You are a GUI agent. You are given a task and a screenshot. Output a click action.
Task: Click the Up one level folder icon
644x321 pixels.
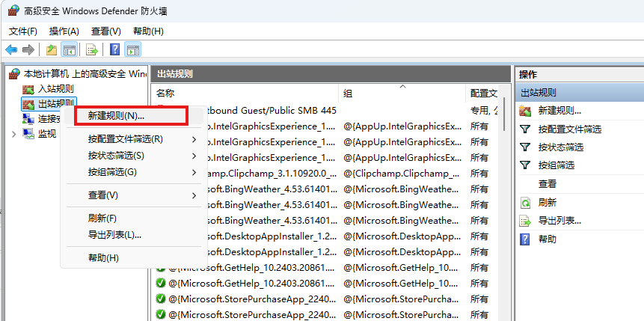(51, 50)
